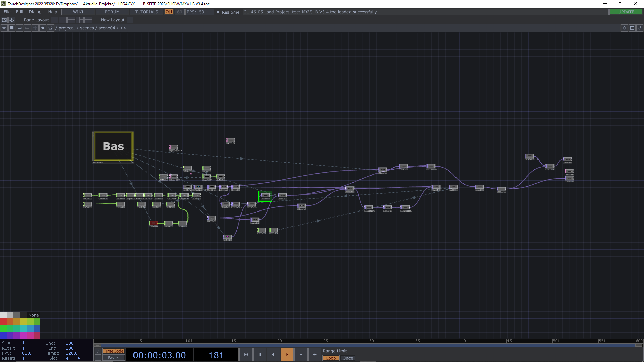The height and width of the screenshot is (362, 644).
Task: Open pane type dropdown arrow
Action: tap(4, 28)
